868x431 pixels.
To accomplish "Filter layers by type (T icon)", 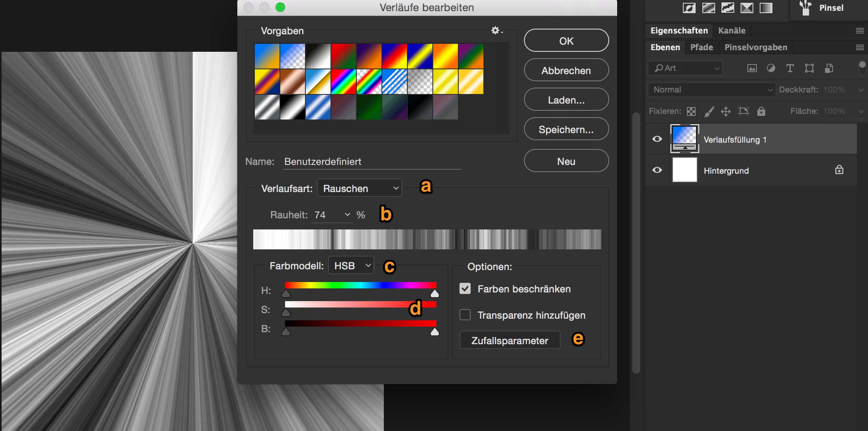I will (x=790, y=68).
